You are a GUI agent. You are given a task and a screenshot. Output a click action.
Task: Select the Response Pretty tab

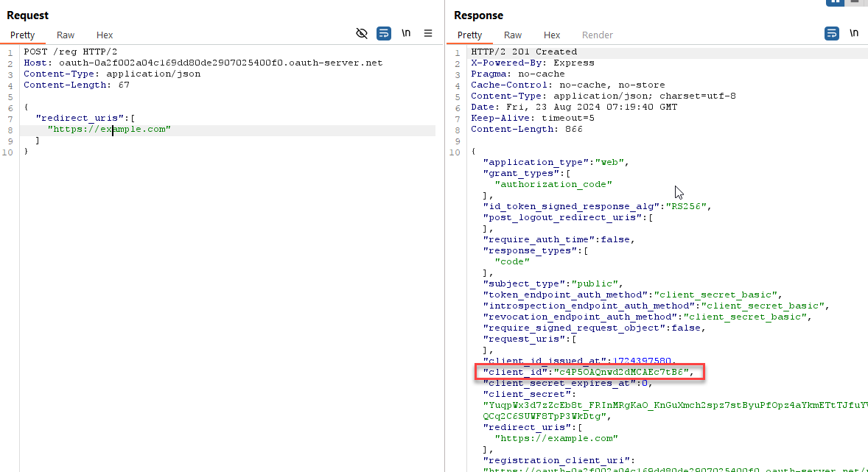470,35
